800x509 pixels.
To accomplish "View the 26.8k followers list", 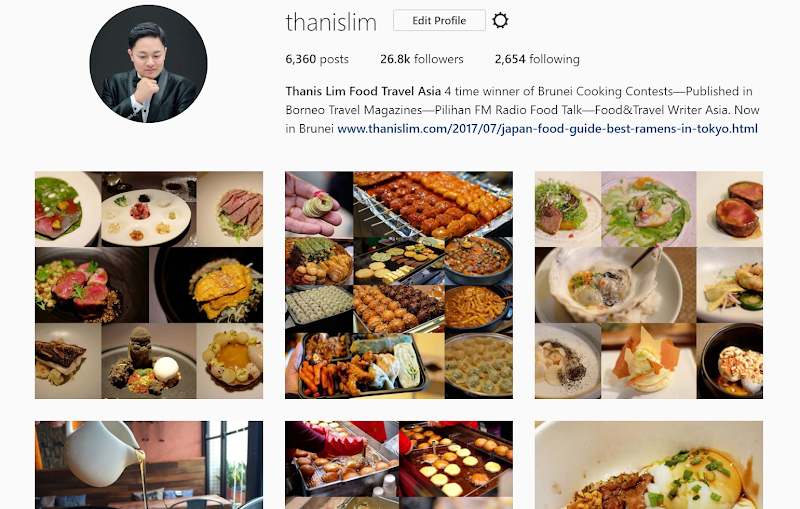I will click(421, 59).
